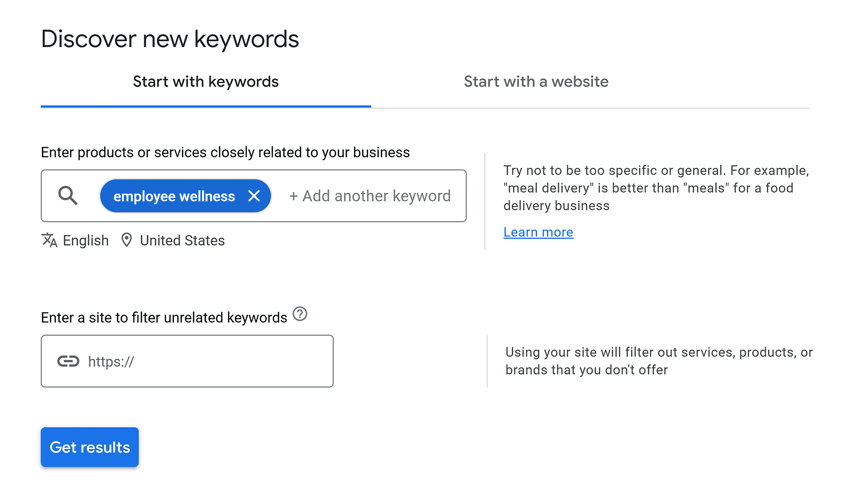Open the Learn more link
Image resolution: width=856 pixels, height=504 pixels.
(538, 232)
